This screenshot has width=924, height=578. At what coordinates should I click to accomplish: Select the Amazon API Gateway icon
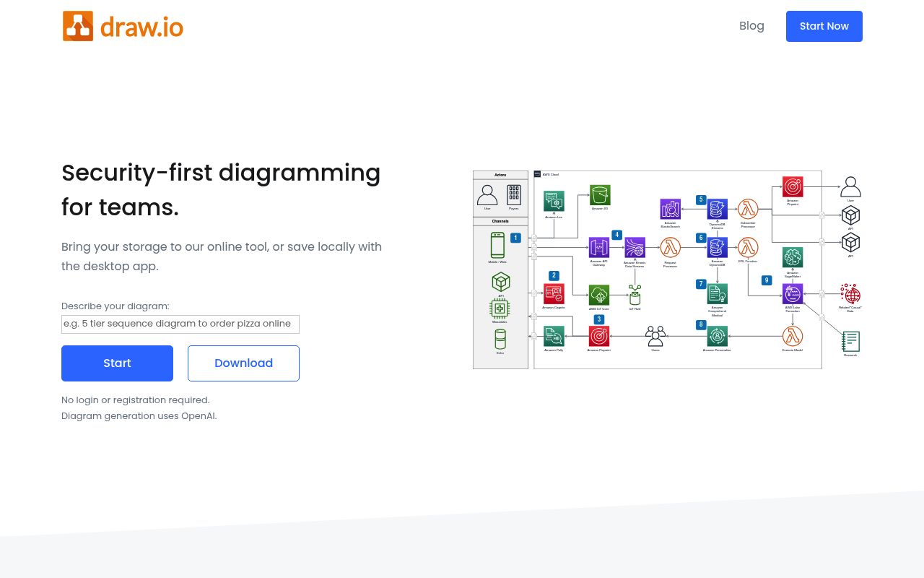click(598, 246)
